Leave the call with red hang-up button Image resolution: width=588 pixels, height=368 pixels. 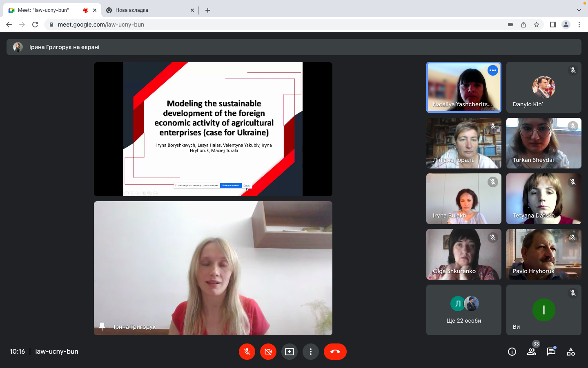click(335, 352)
